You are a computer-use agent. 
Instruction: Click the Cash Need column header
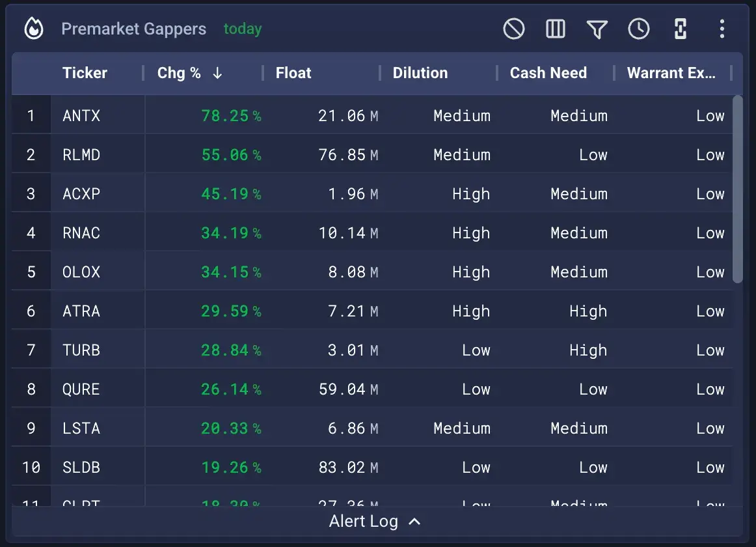pos(550,73)
